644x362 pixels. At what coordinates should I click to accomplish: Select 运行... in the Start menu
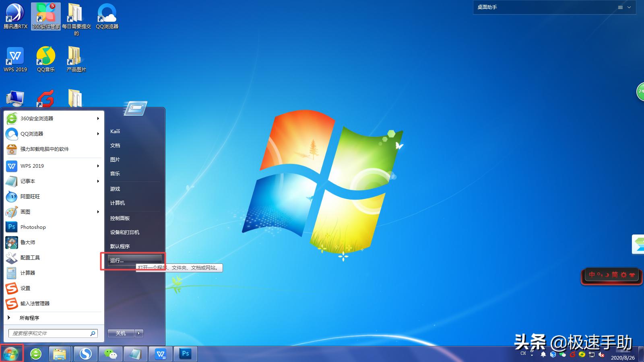pos(121,260)
